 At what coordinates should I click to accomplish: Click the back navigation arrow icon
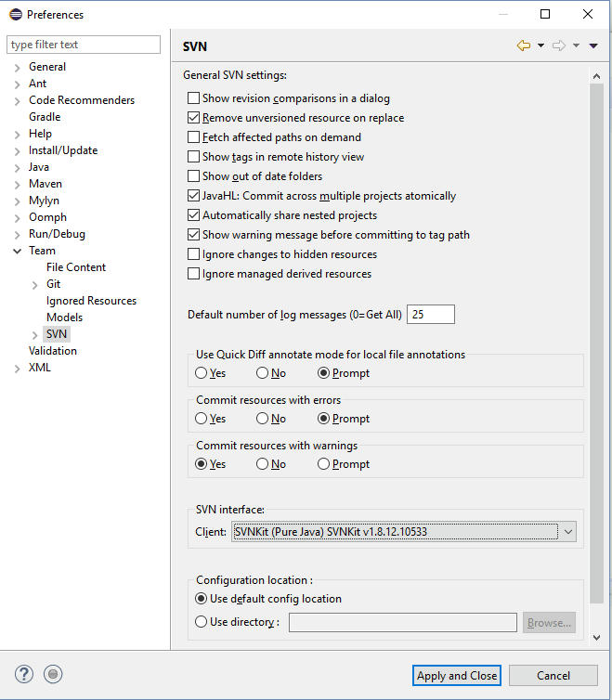(x=524, y=45)
